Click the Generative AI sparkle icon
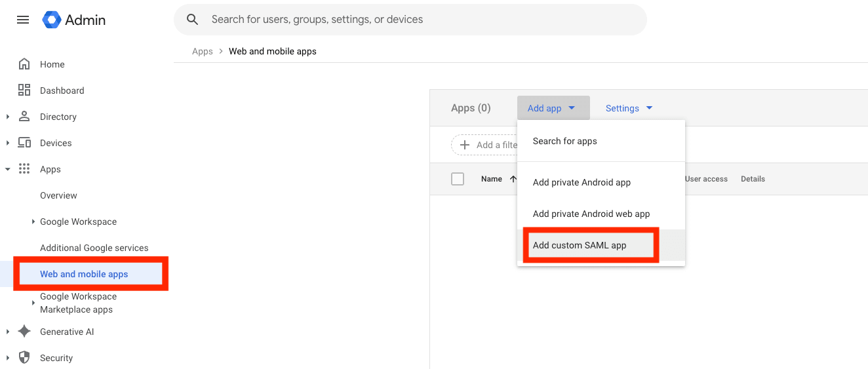This screenshot has width=868, height=369. pos(24,332)
